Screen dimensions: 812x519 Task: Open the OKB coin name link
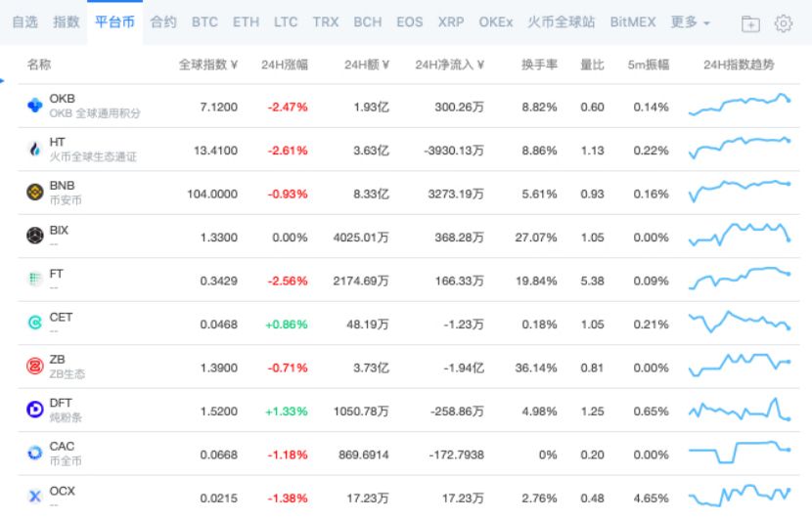[x=63, y=99]
